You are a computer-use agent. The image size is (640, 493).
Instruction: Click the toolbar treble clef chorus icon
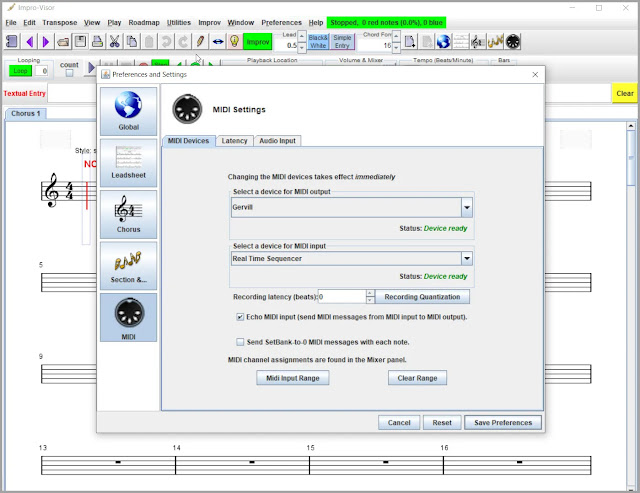[x=478, y=42]
